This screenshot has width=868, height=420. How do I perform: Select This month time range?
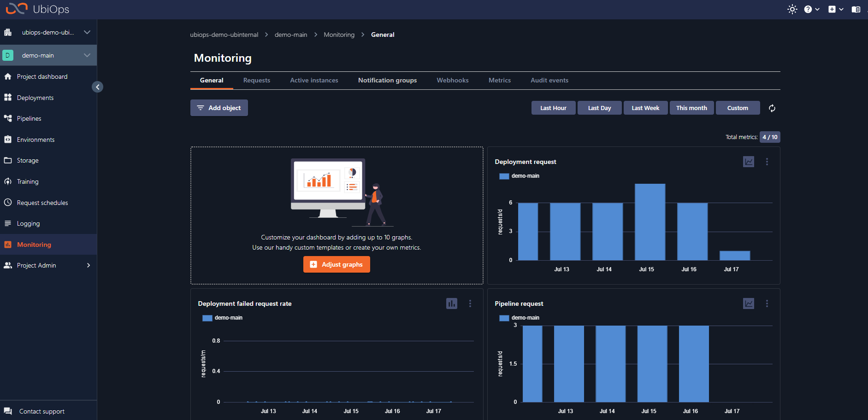tap(691, 108)
